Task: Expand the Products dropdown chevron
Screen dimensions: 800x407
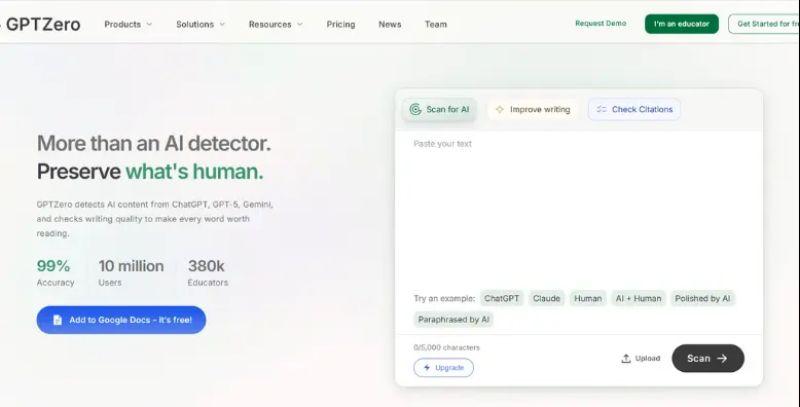Action: pyautogui.click(x=149, y=24)
